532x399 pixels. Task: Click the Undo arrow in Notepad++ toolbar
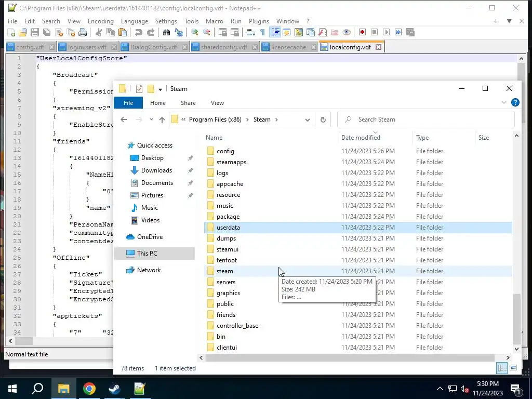(x=138, y=32)
